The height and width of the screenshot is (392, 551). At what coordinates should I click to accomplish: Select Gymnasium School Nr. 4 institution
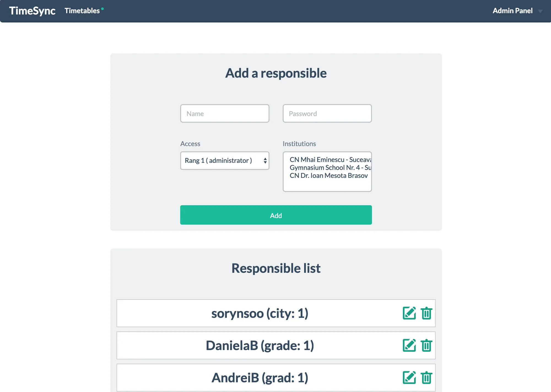[x=327, y=167]
